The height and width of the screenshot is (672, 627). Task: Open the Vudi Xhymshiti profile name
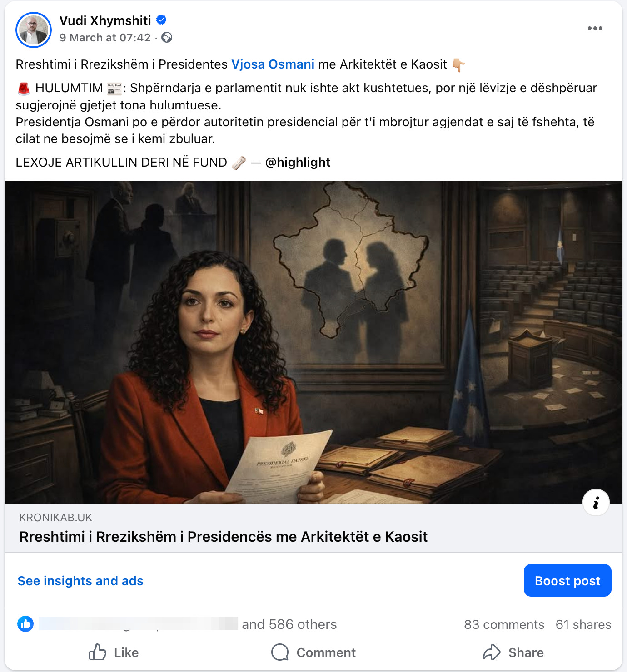pyautogui.click(x=105, y=20)
